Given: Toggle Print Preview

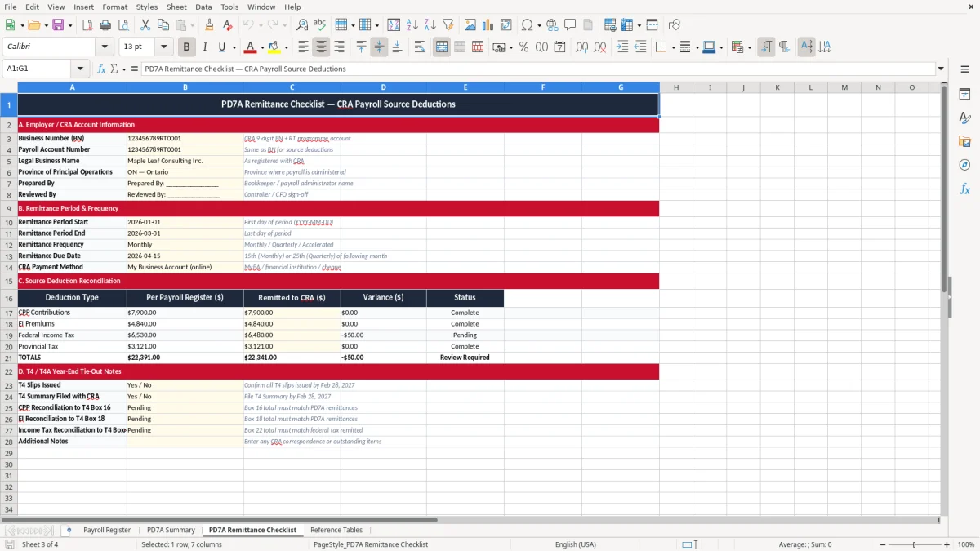Looking at the screenshot, I should click(122, 25).
